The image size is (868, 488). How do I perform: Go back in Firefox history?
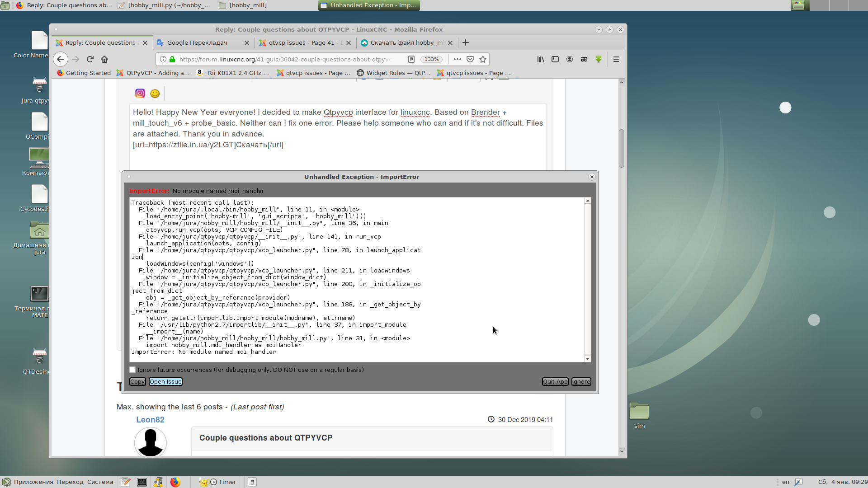[61, 59]
